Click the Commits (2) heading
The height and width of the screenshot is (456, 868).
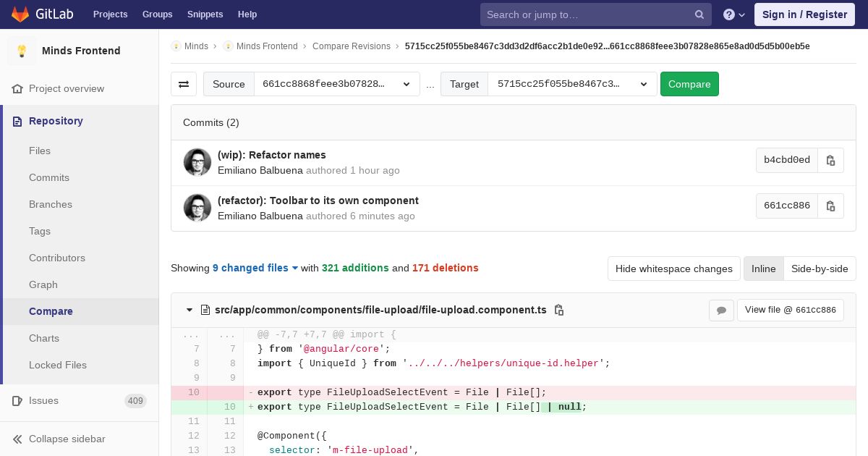(211, 122)
